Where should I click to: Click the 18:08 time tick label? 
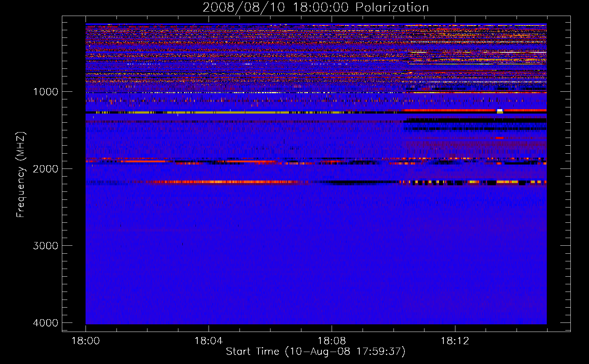point(332,341)
